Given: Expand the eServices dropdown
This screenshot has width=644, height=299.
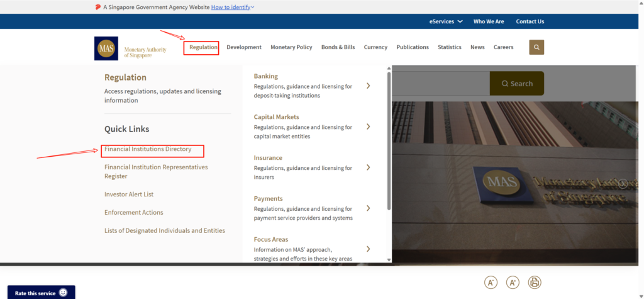Looking at the screenshot, I should 446,21.
